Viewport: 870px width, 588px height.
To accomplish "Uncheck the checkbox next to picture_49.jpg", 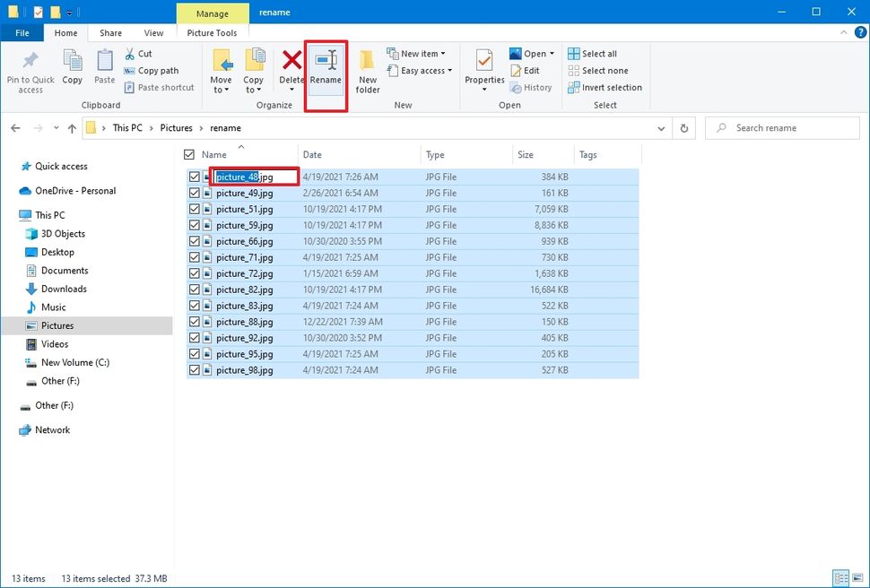I will (195, 193).
